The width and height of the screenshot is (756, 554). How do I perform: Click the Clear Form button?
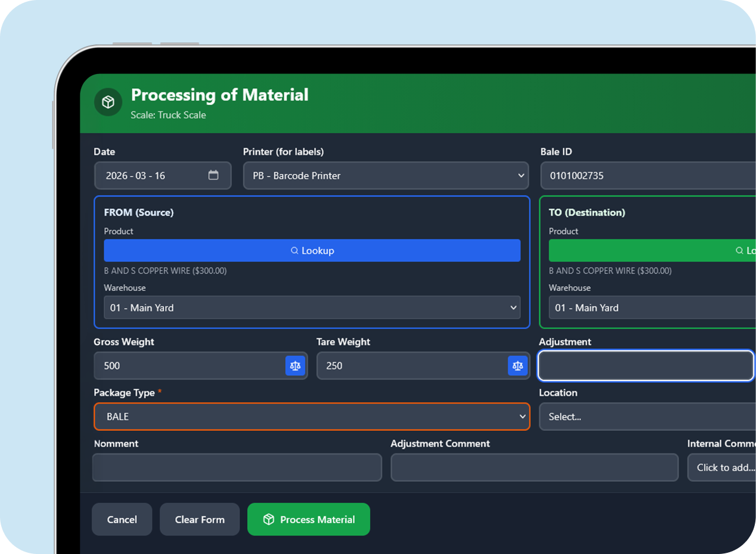200,519
